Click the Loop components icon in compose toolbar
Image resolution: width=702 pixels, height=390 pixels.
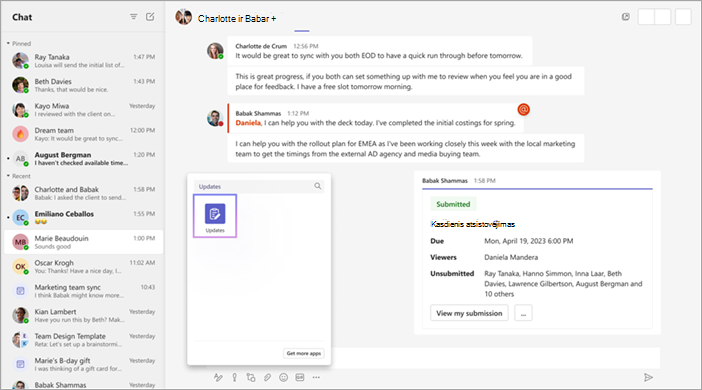pos(251,377)
